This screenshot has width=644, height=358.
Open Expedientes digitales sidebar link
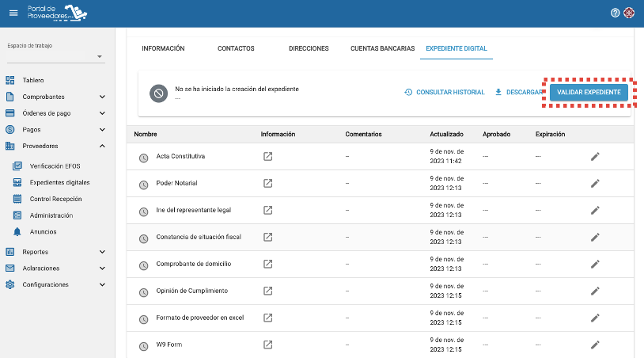(x=59, y=182)
